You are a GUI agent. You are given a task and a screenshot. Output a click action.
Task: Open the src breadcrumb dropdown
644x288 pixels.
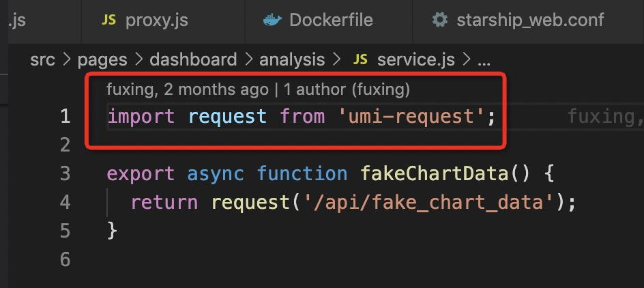point(42,60)
